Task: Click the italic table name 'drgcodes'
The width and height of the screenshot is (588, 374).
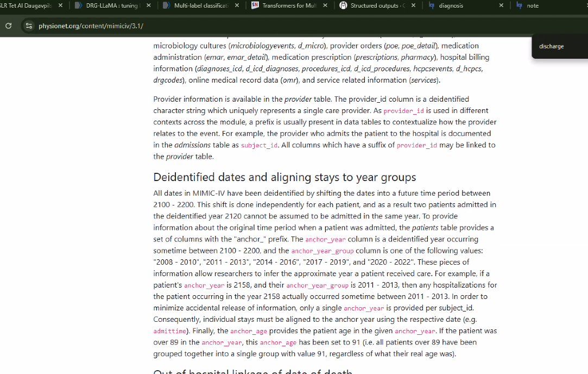Action: coord(168,80)
